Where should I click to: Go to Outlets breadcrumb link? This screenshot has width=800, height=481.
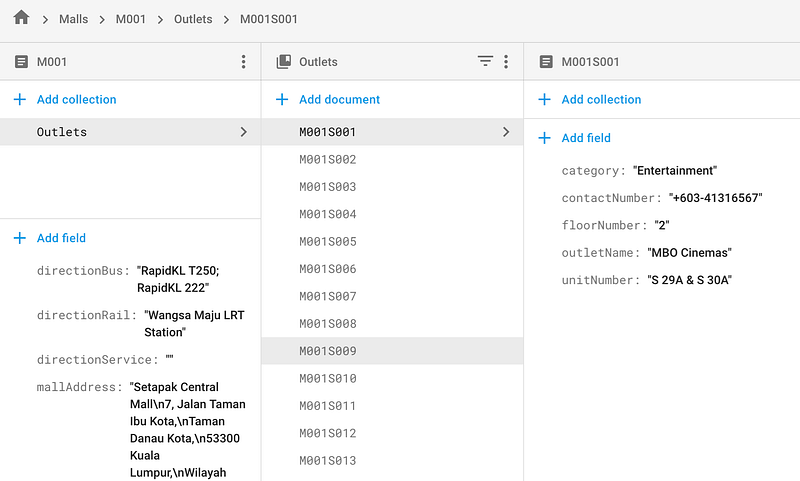click(x=193, y=19)
